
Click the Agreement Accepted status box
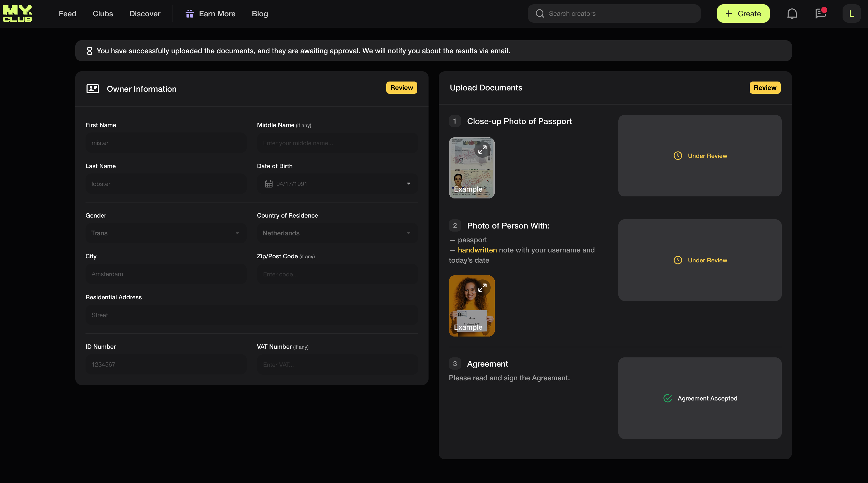700,398
